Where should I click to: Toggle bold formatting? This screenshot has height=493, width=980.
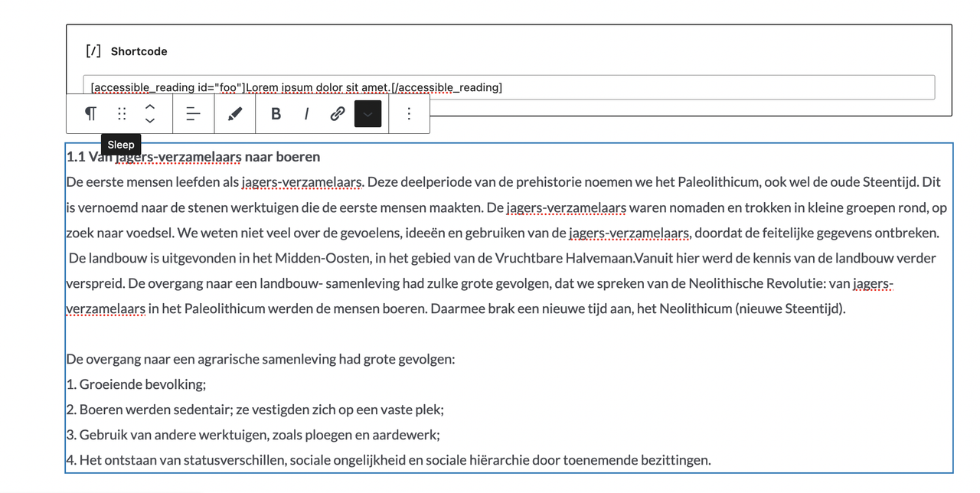(276, 114)
